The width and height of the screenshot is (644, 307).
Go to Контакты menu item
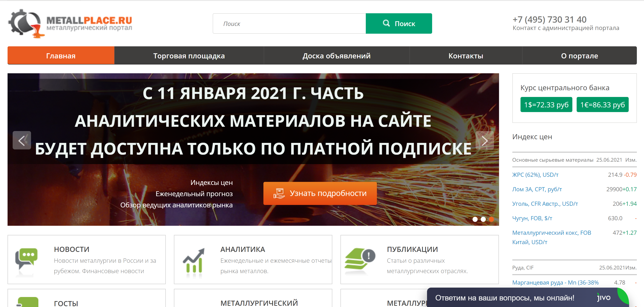tap(466, 56)
